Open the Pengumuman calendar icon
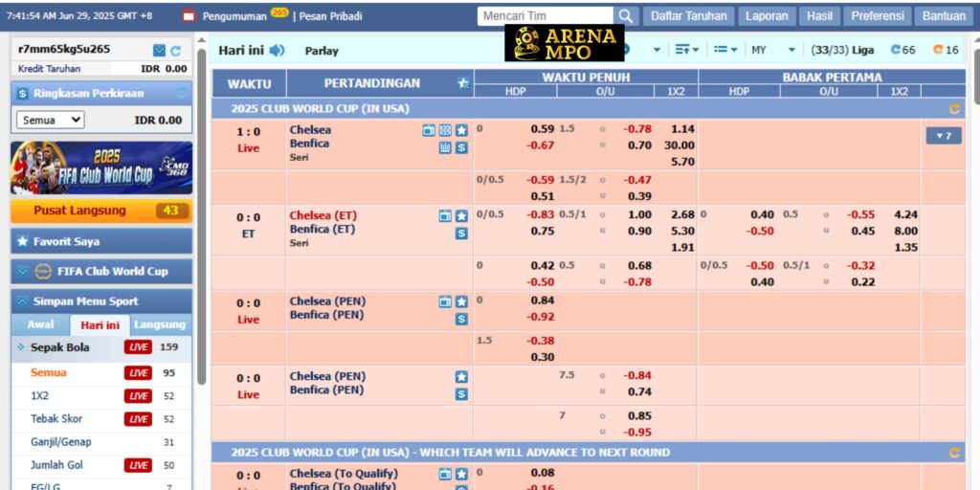The image size is (980, 490). tap(189, 16)
